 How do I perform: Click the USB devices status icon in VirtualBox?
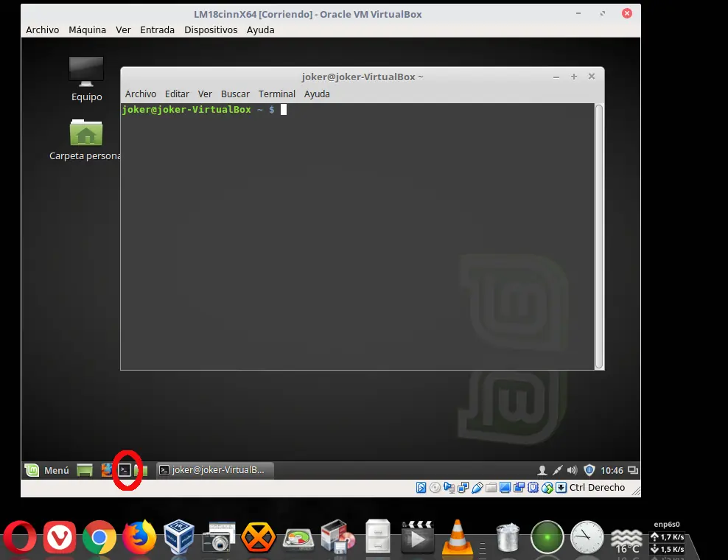click(477, 487)
